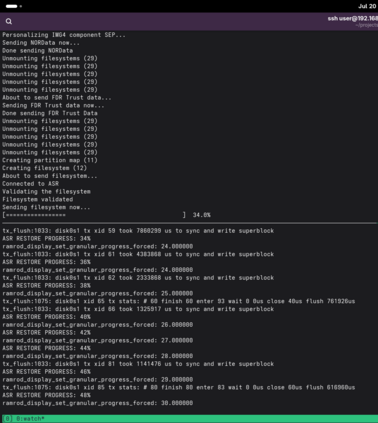Click 'ASR RESTORE PROGRESS: 42%' line
The width and height of the screenshot is (378, 423).
(46, 333)
